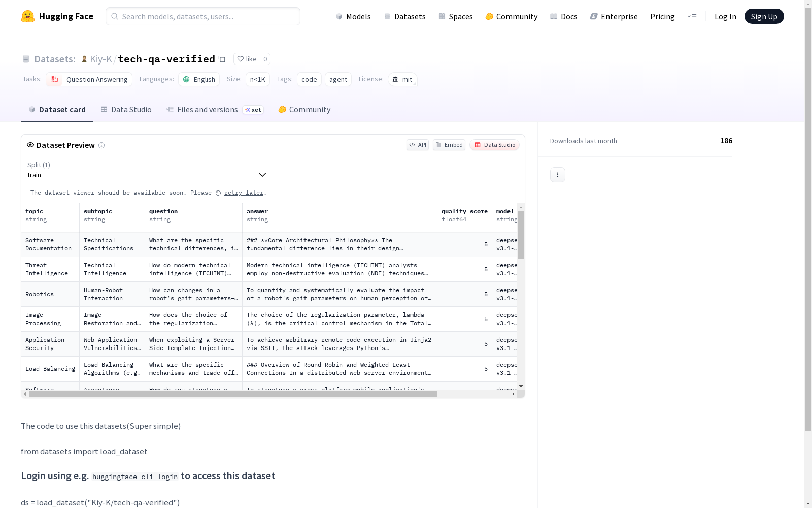This screenshot has height=508, width=812.
Task: Click the table scroll-down arrow
Action: 521,387
